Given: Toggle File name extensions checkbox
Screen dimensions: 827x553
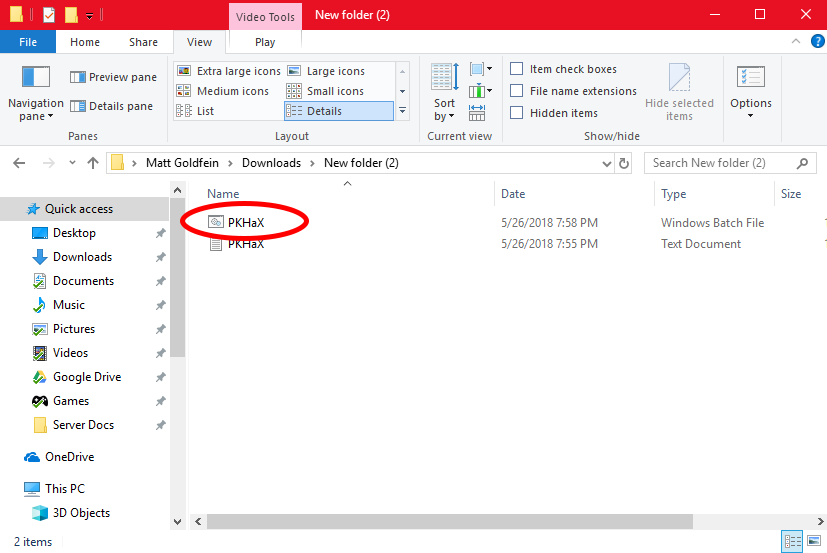Looking at the screenshot, I should [x=517, y=91].
